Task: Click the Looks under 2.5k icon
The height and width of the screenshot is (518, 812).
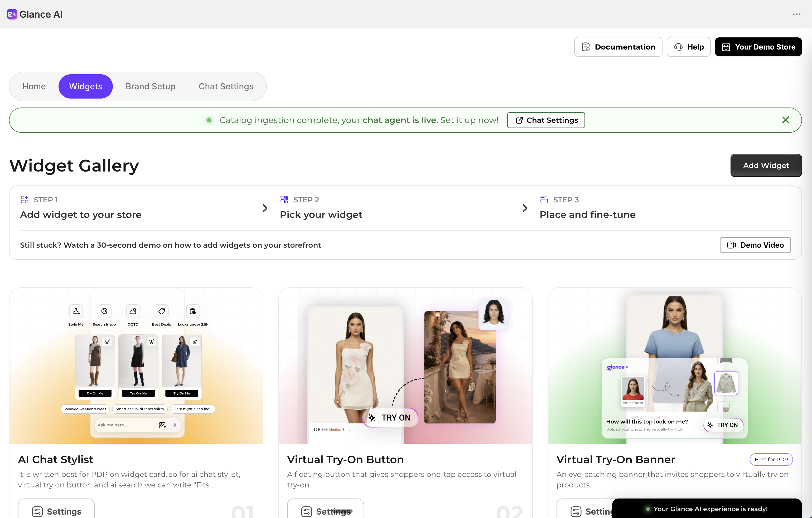Action: pos(193,311)
